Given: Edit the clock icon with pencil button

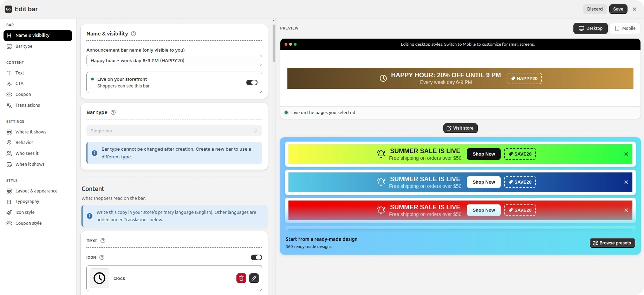Looking at the screenshot, I should coord(254,278).
